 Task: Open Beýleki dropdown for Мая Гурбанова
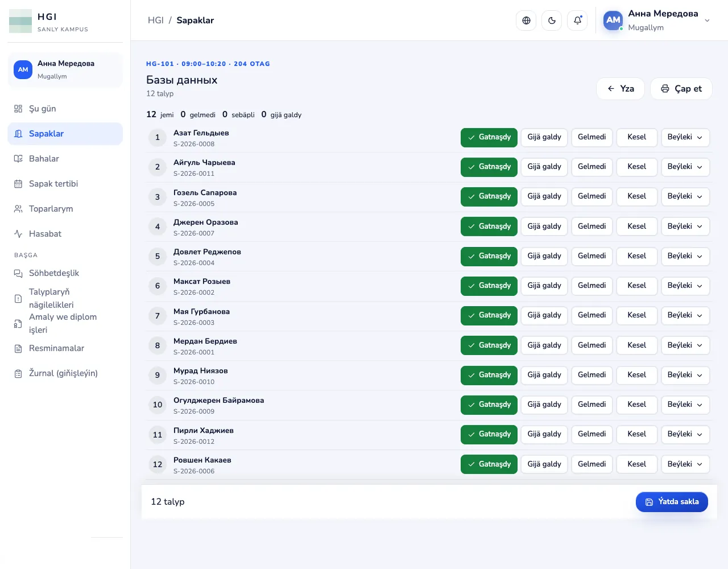point(685,315)
